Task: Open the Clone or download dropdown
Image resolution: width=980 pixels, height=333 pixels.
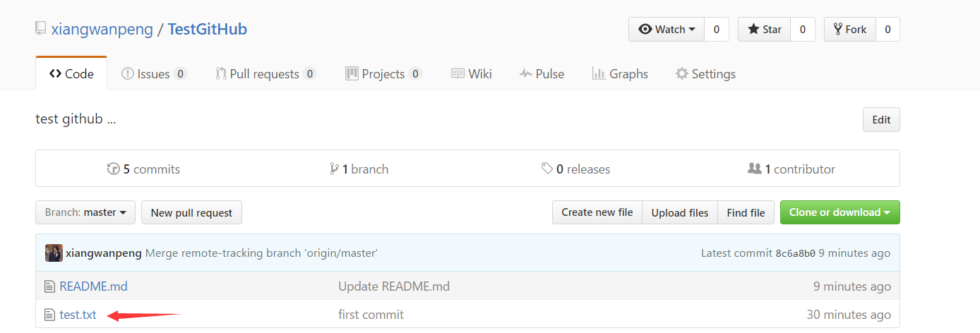Action: (x=839, y=212)
